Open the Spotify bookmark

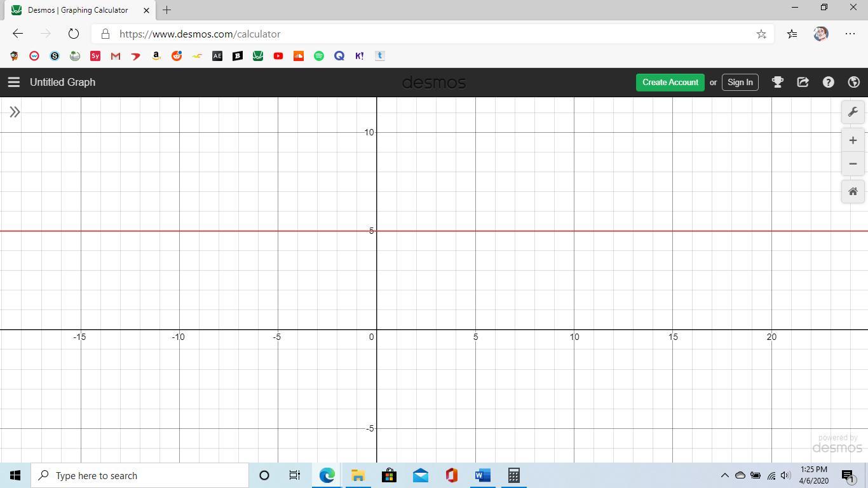319,56
